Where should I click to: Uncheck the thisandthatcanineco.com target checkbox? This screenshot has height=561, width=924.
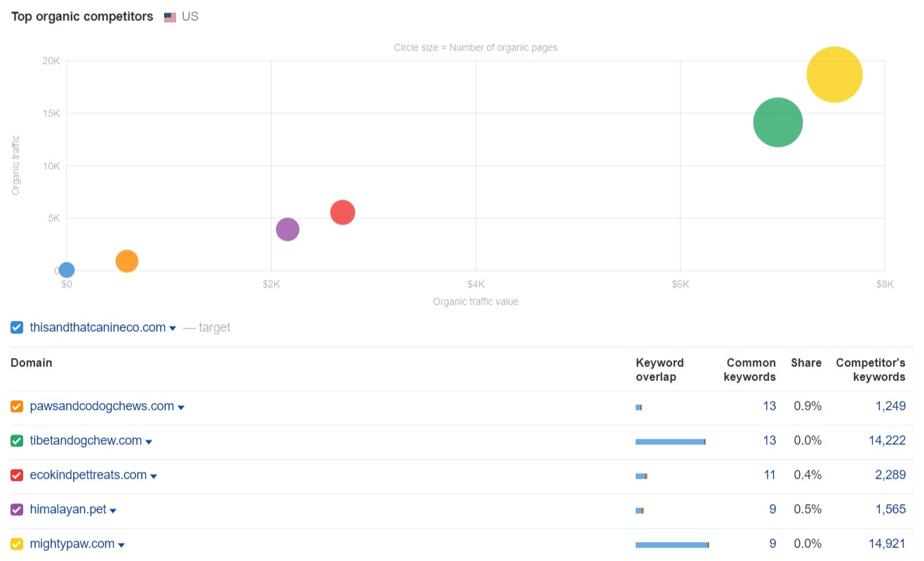pyautogui.click(x=17, y=327)
